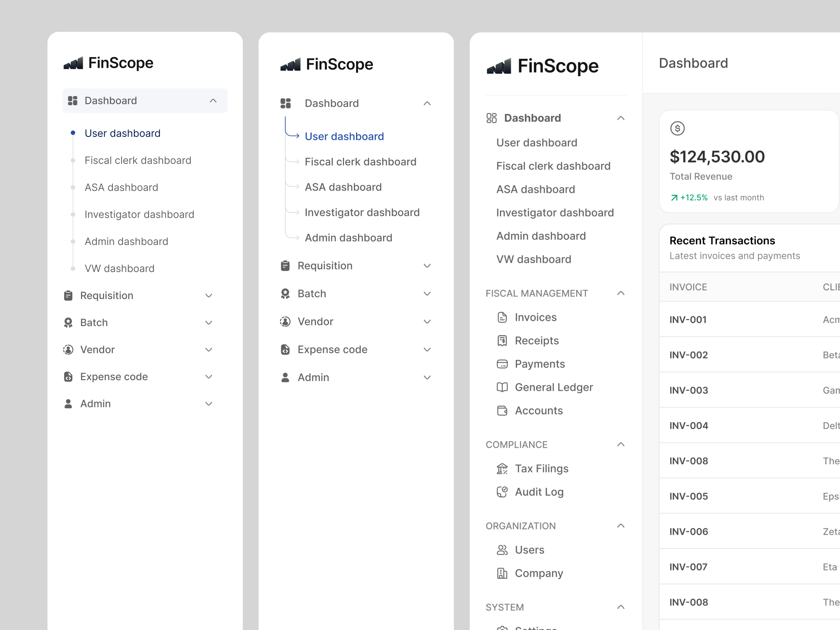Click the Expense code file icon in the first sidebar
This screenshot has width=840, height=630.
(x=68, y=376)
